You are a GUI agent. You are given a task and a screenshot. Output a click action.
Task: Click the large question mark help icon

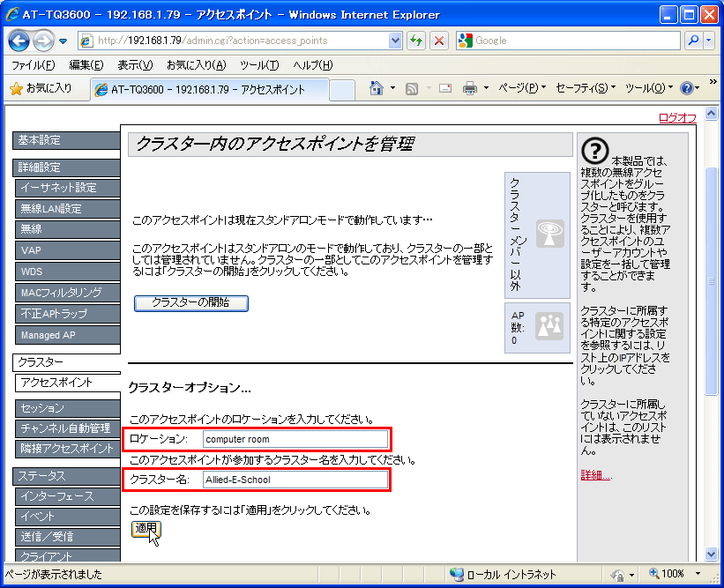pos(595,151)
